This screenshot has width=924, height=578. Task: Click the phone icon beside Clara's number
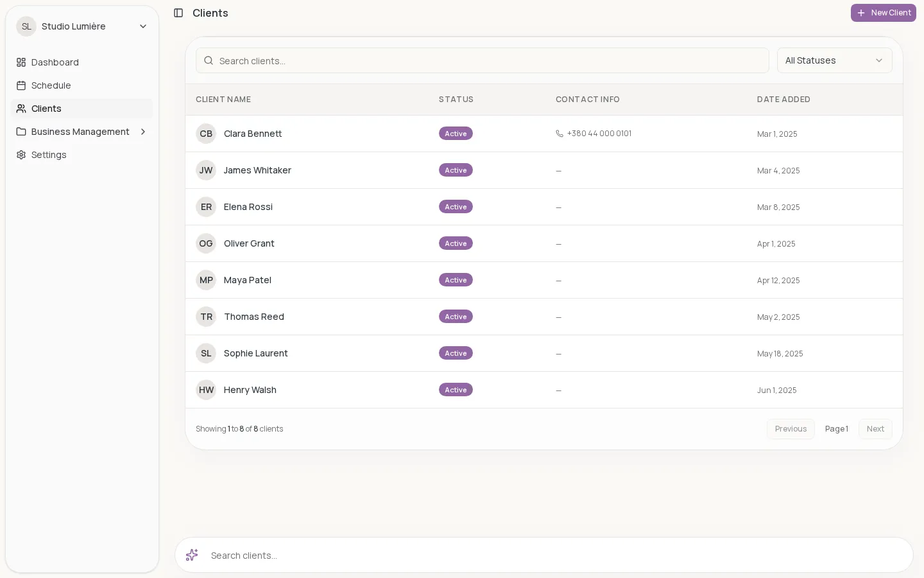coord(560,134)
